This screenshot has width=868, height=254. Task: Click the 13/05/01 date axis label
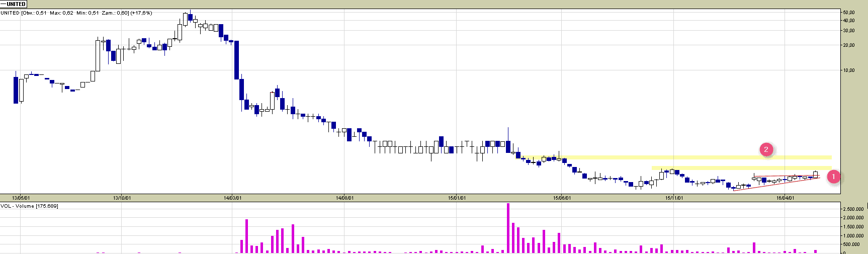point(21,198)
